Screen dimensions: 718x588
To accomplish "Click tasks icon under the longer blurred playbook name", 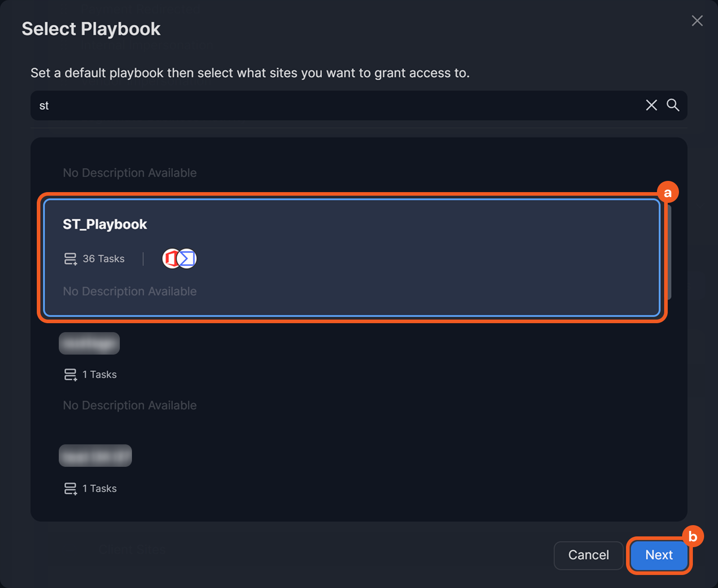I will click(70, 489).
